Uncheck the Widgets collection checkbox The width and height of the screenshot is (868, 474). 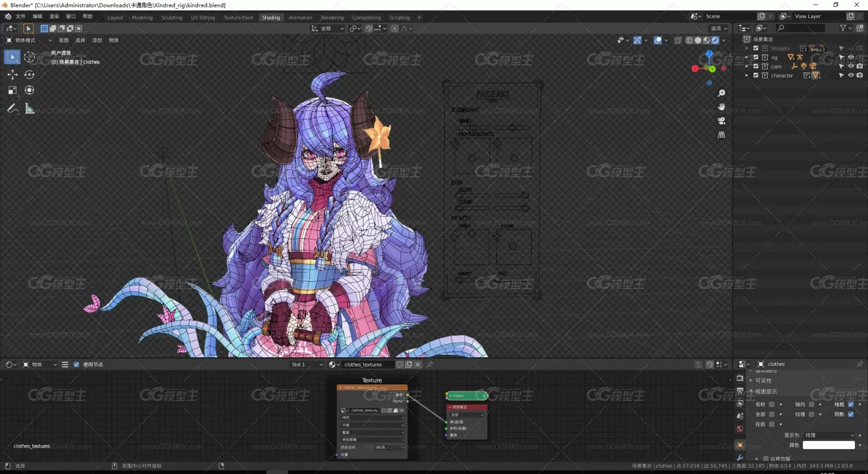click(756, 48)
